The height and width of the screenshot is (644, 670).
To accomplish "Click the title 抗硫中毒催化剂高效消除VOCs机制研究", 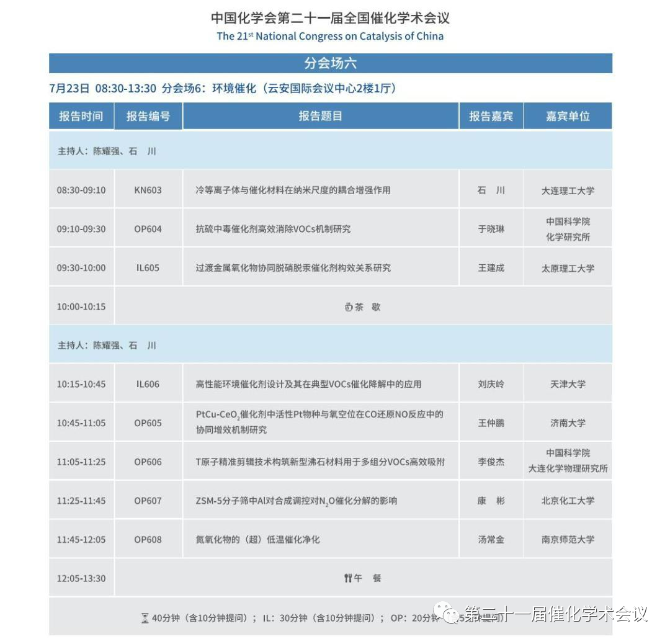I will click(273, 229).
